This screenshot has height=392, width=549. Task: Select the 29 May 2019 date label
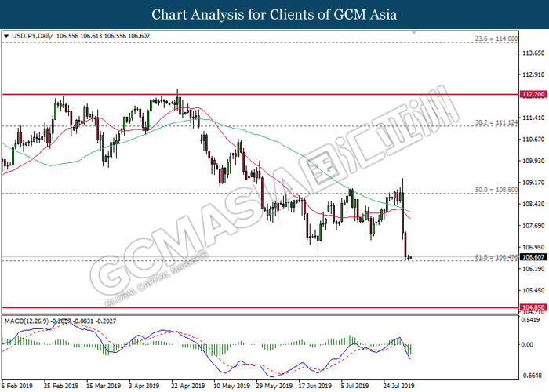pyautogui.click(x=274, y=386)
